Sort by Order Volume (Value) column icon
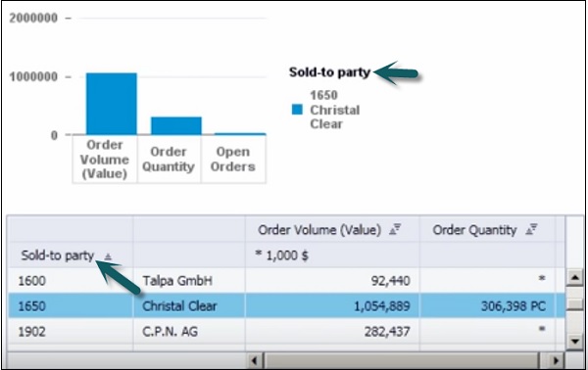This screenshot has height=370, width=588. (395, 229)
